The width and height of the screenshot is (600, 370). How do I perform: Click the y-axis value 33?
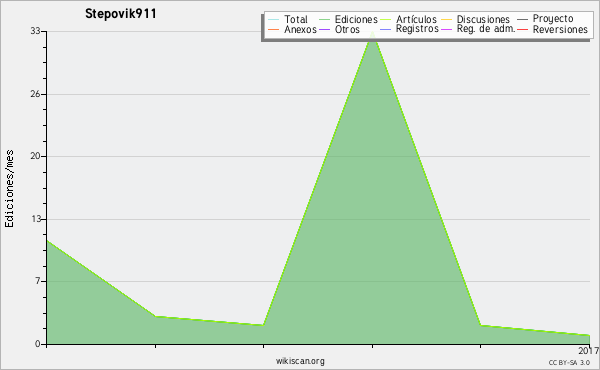pyautogui.click(x=36, y=31)
